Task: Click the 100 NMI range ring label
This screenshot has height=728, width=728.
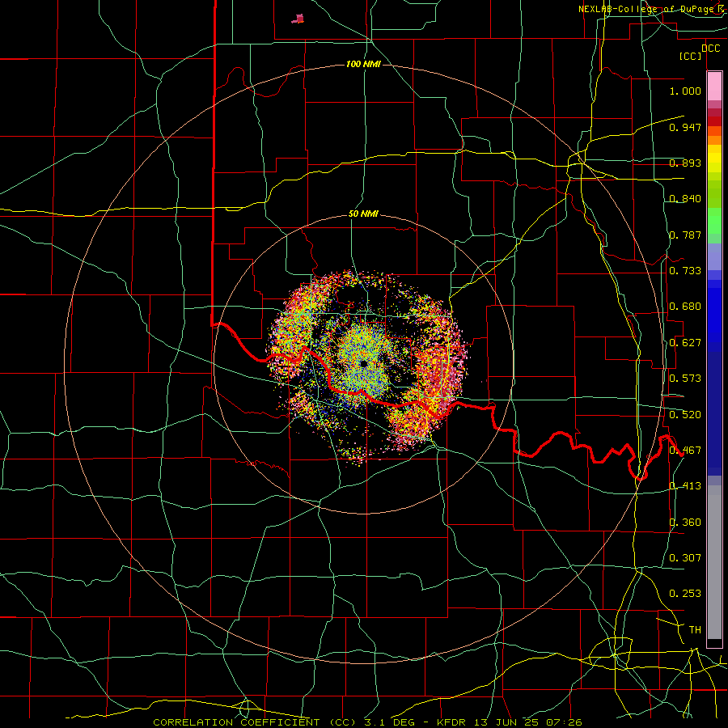Action: 363,64
